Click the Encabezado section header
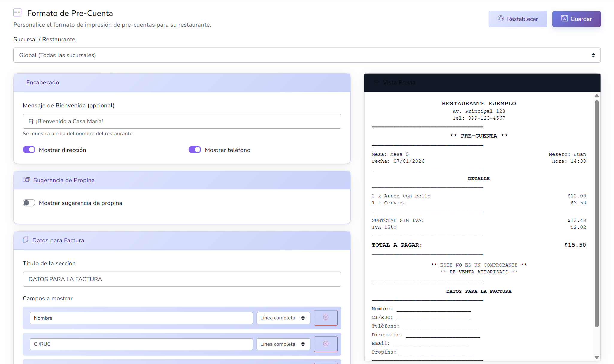 182,83
